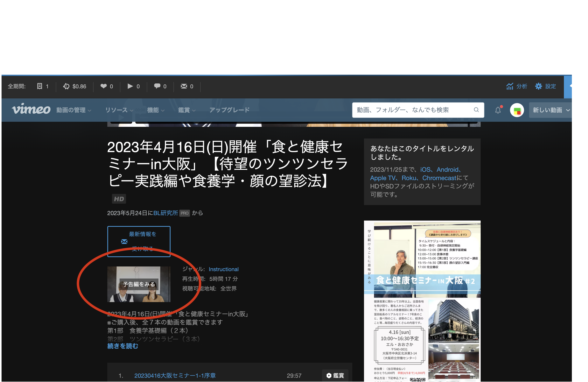Open the Android link

(447, 169)
